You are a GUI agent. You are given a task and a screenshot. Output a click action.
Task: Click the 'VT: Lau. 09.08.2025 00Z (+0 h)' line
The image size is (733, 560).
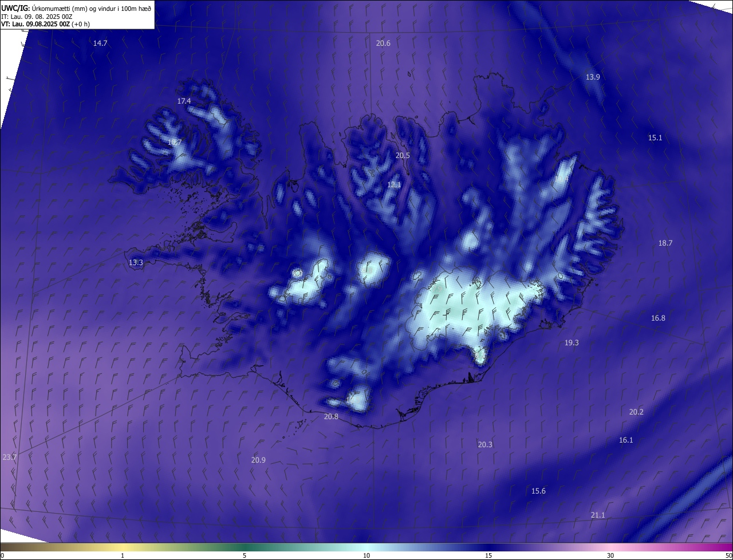coord(45,24)
